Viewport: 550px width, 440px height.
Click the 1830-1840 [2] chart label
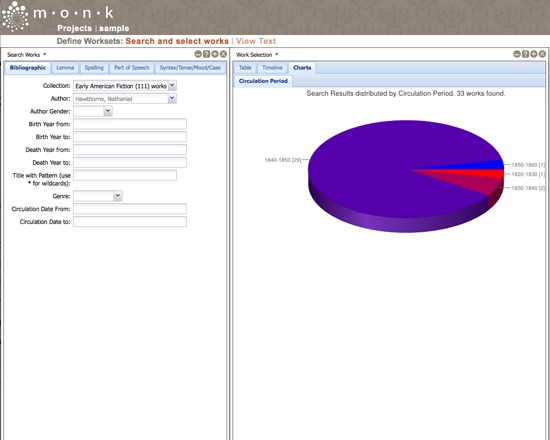(x=528, y=188)
